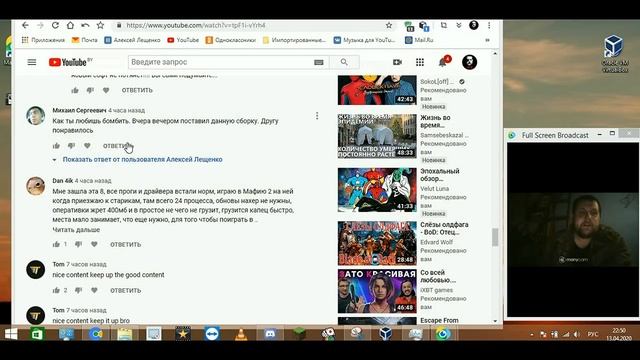Click the Full Screen Broadcast window title
Viewport: 640px width, 360px height.
point(555,135)
